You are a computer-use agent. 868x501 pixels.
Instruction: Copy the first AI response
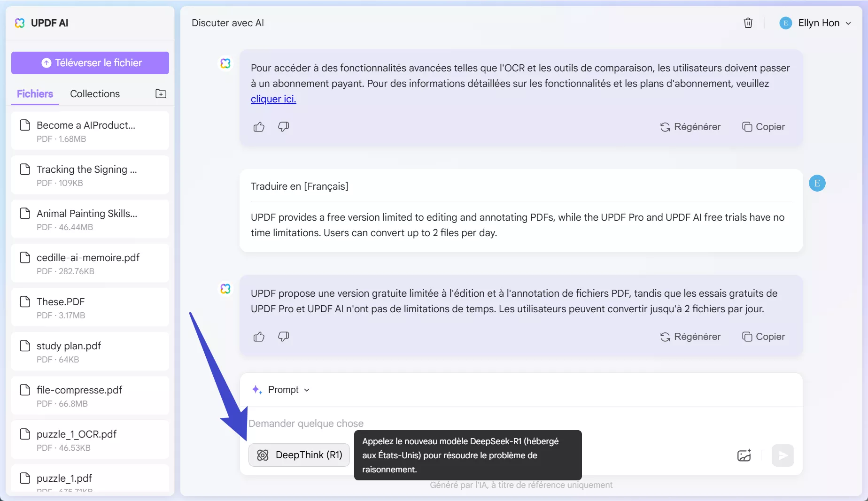763,126
